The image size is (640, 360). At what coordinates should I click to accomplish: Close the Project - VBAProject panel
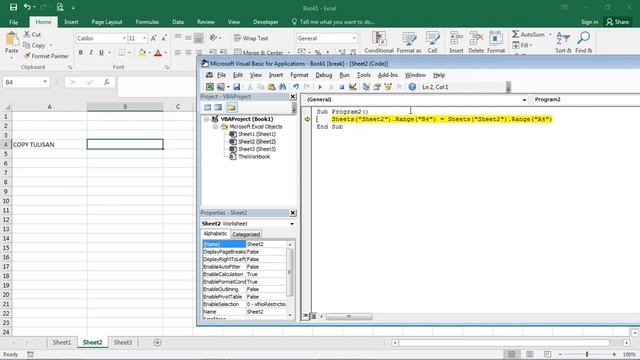[x=293, y=97]
